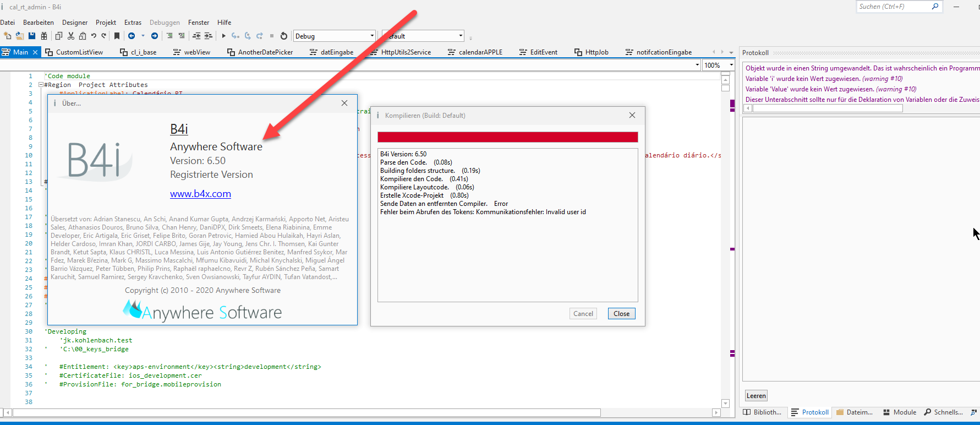The height and width of the screenshot is (425, 980).
Task: Click the increase indent toolbar icon
Action: point(209,36)
